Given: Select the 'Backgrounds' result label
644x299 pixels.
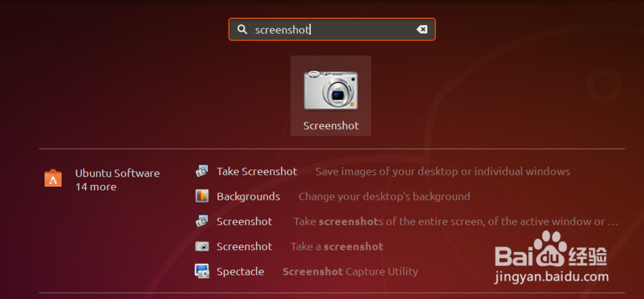Looking at the screenshot, I should pyautogui.click(x=249, y=197).
